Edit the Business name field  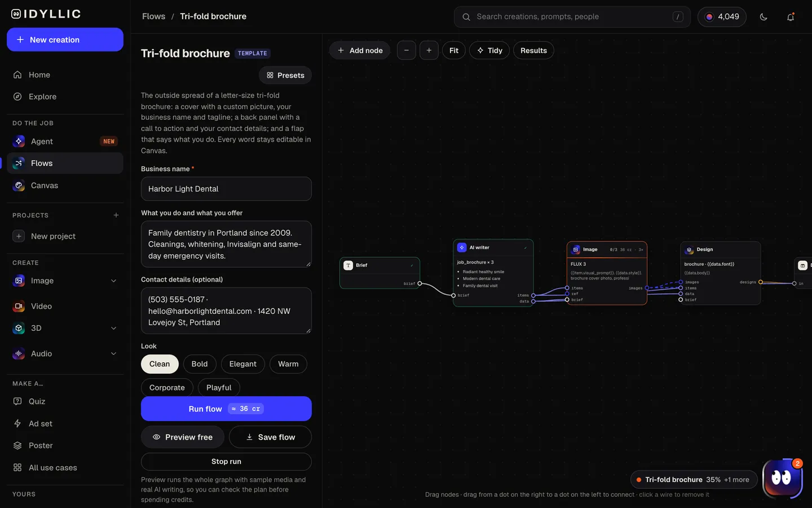tap(226, 189)
